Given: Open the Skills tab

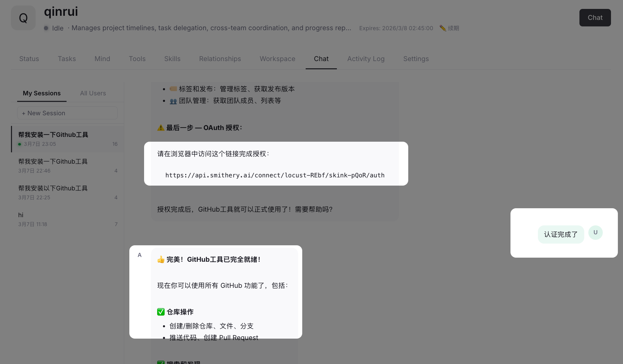Looking at the screenshot, I should point(172,59).
